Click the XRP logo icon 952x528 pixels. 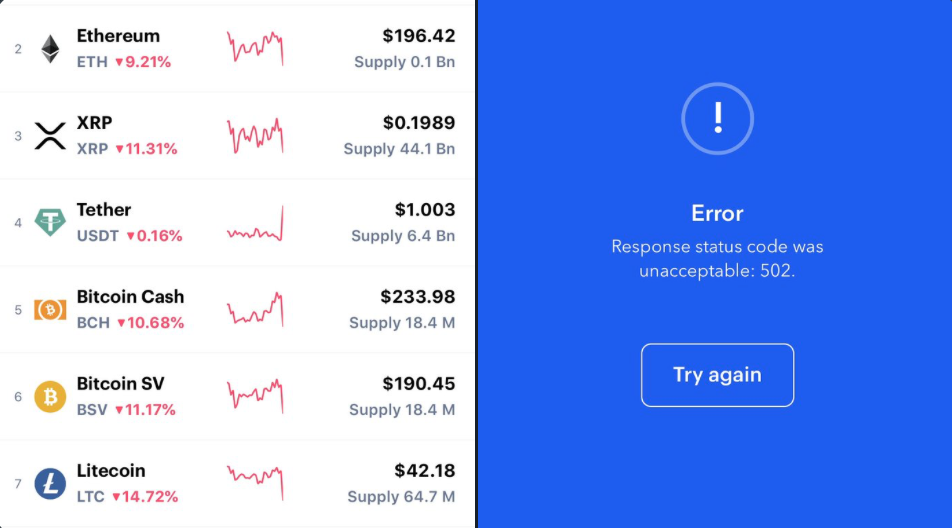coord(50,136)
